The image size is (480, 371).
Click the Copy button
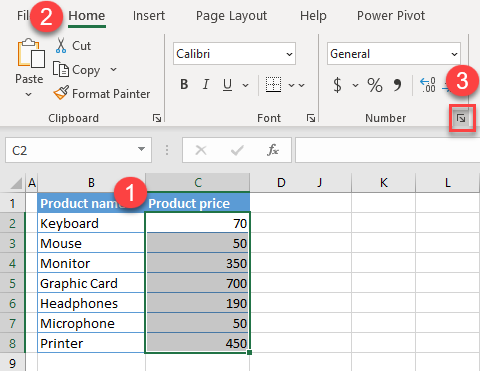pos(77,70)
